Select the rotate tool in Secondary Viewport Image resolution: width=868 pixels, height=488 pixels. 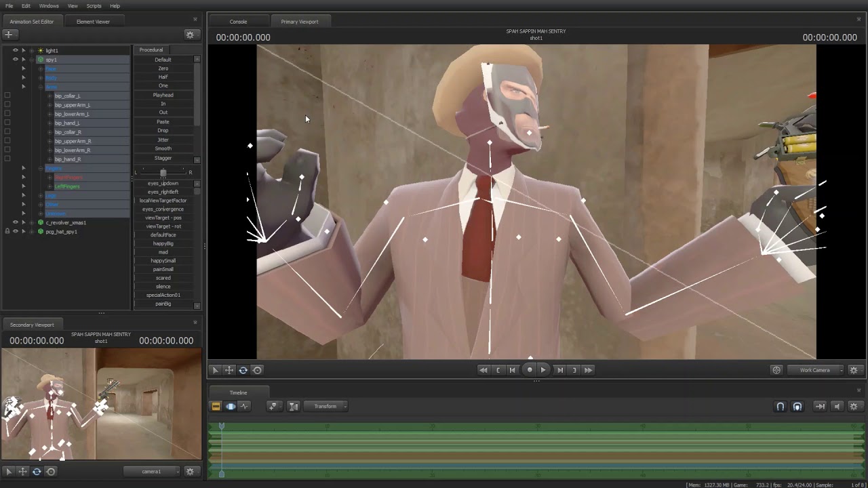pos(37,472)
